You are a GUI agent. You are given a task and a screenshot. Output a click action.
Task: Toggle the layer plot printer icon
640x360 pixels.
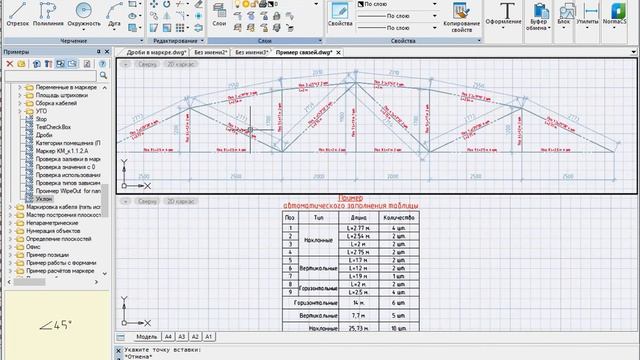pos(262,4)
